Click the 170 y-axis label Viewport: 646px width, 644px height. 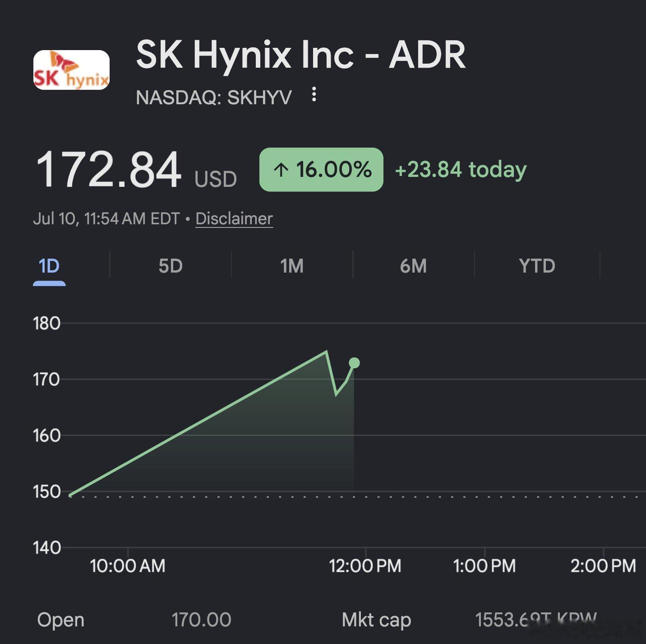coord(46,380)
